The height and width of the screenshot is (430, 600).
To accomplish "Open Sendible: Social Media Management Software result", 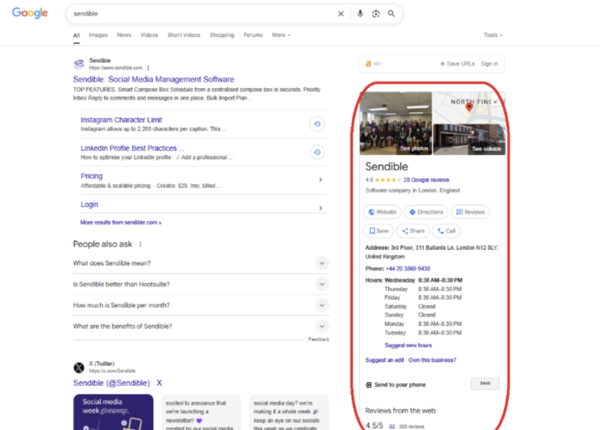I will coord(153,80).
